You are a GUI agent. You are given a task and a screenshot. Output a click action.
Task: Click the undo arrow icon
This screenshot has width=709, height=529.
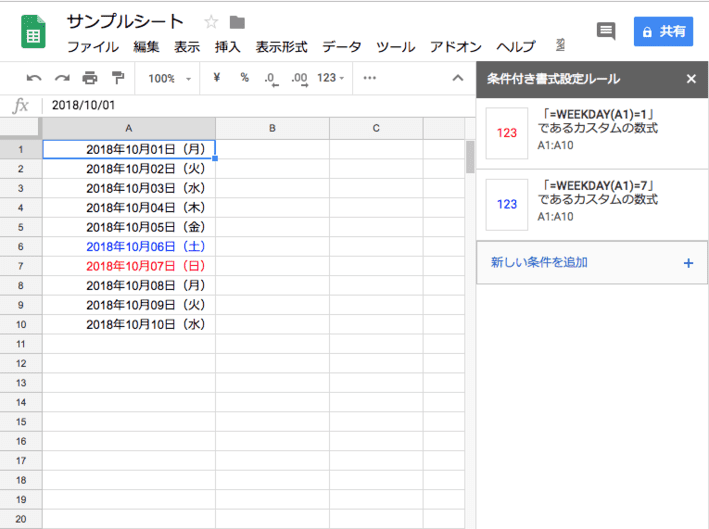(x=34, y=78)
